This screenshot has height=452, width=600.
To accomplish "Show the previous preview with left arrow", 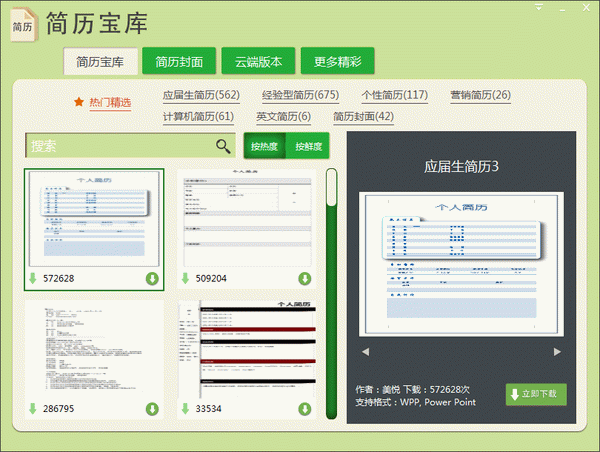I will click(365, 352).
